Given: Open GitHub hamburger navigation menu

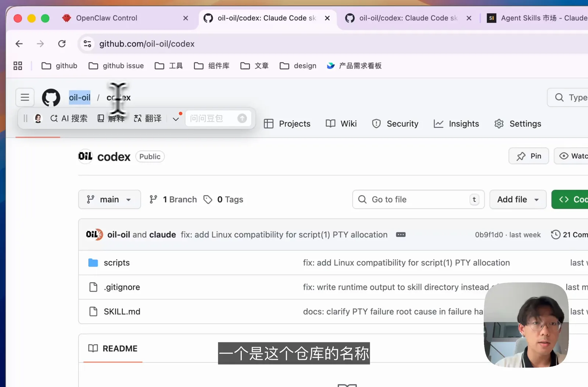Looking at the screenshot, I should pos(25,97).
